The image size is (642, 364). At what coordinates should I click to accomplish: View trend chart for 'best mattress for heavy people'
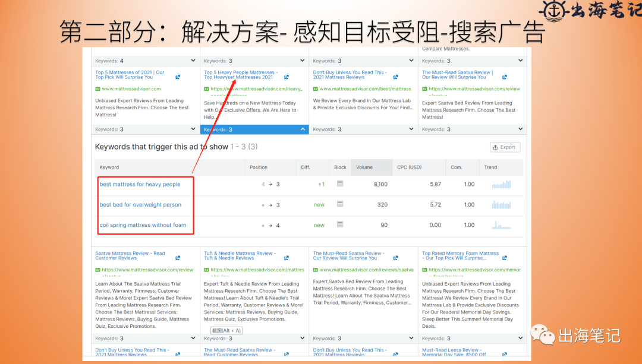pyautogui.click(x=502, y=184)
